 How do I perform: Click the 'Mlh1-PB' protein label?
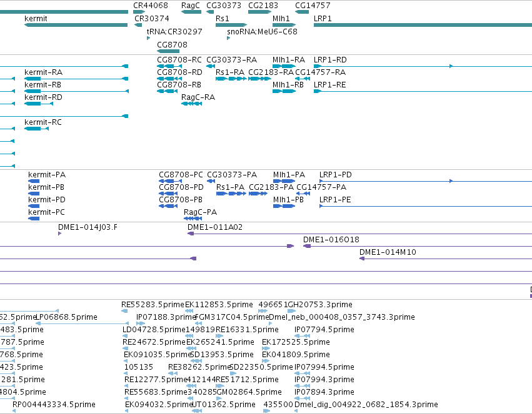tap(288, 200)
